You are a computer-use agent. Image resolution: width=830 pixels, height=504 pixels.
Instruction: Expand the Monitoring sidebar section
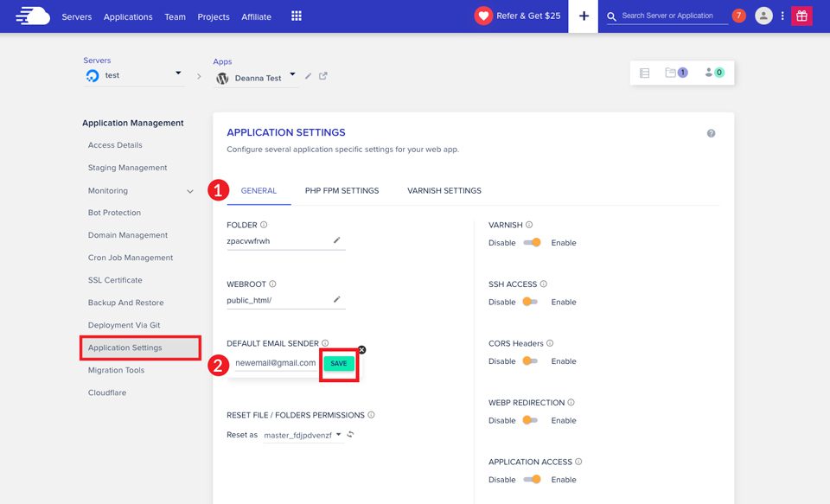tap(190, 191)
